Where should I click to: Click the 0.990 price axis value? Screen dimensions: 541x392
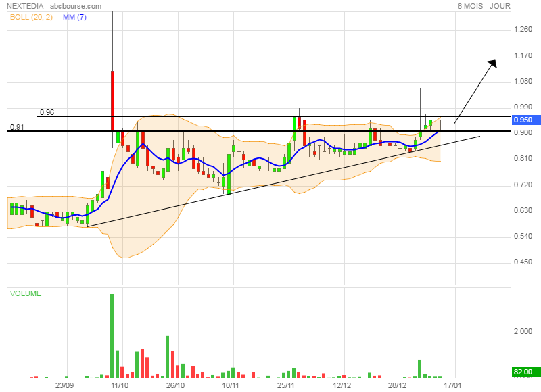pyautogui.click(x=523, y=107)
